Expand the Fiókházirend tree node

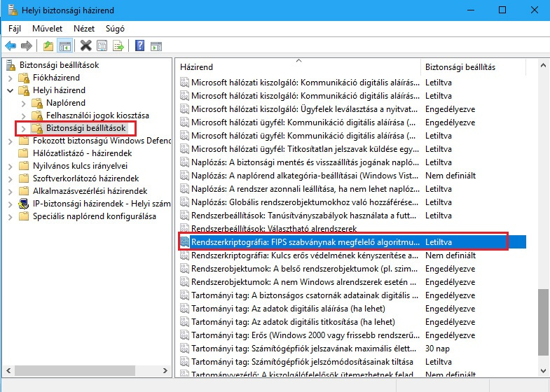[11, 78]
